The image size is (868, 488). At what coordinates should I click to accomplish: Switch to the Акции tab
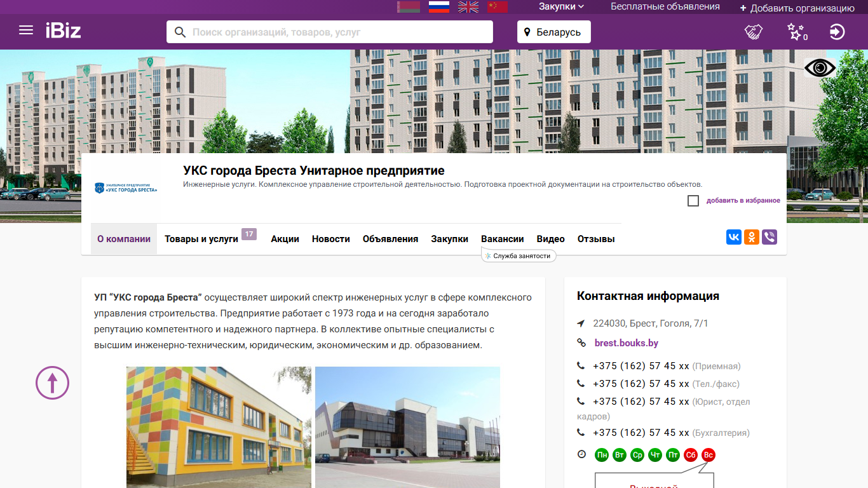(x=285, y=239)
